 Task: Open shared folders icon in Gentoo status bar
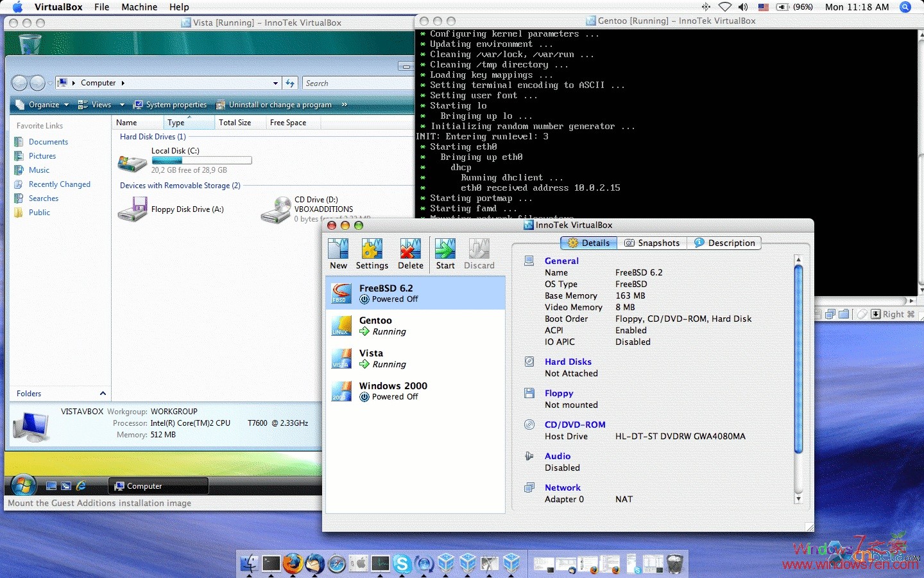[844, 314]
